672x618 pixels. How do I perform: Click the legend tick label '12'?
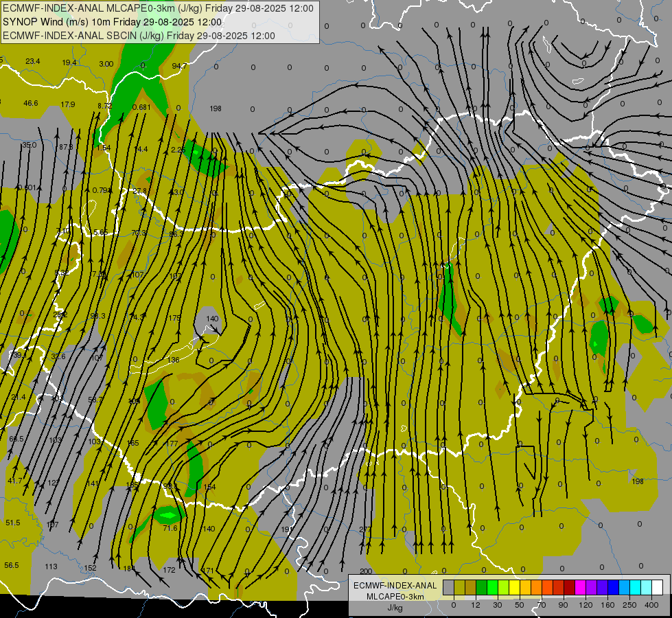pos(476,605)
